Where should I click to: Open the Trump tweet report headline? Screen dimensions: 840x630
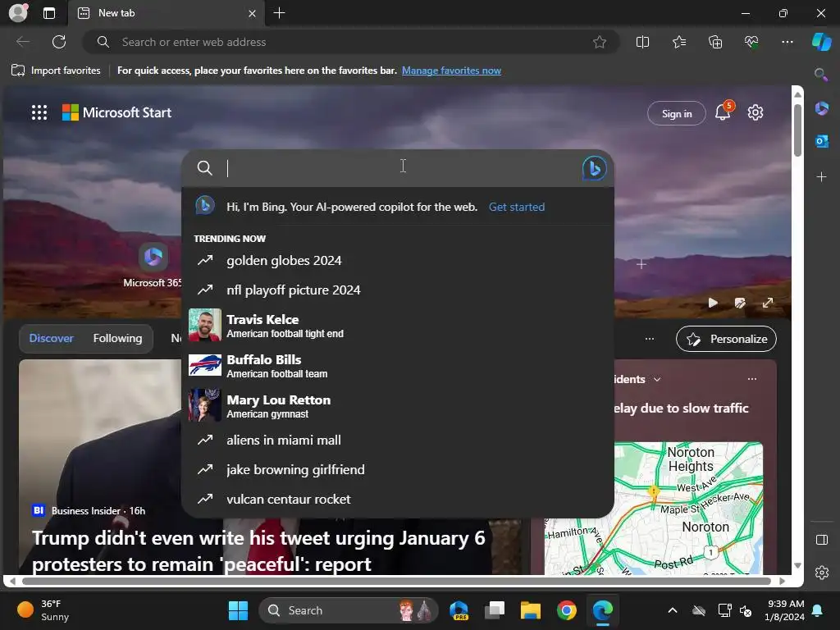pos(258,550)
